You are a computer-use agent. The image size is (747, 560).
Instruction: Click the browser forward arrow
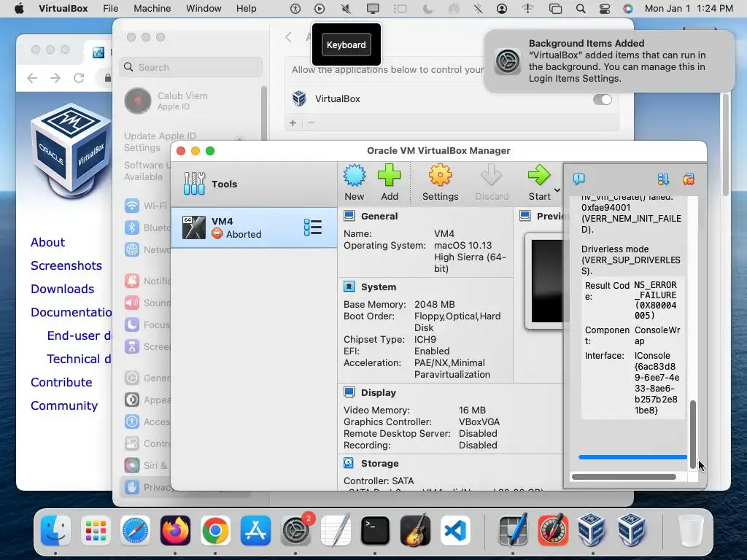tap(55, 77)
